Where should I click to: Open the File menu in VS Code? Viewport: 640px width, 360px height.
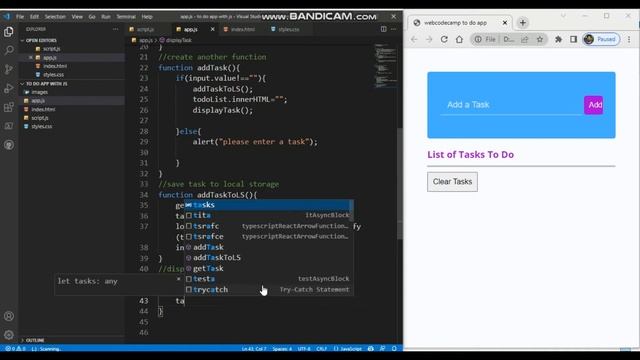point(20,17)
